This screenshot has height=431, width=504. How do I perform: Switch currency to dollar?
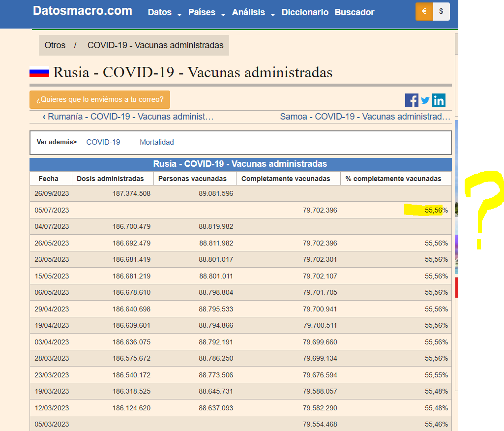[x=442, y=12]
